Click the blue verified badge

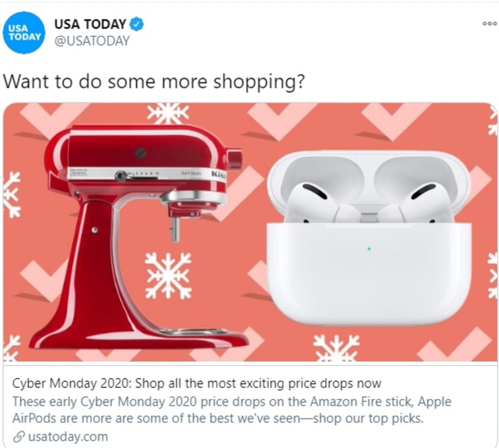137,25
